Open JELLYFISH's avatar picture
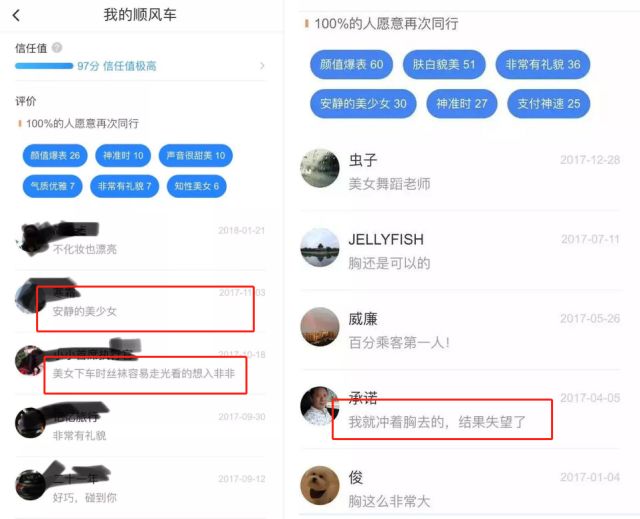The width and height of the screenshot is (640, 519). point(320,247)
